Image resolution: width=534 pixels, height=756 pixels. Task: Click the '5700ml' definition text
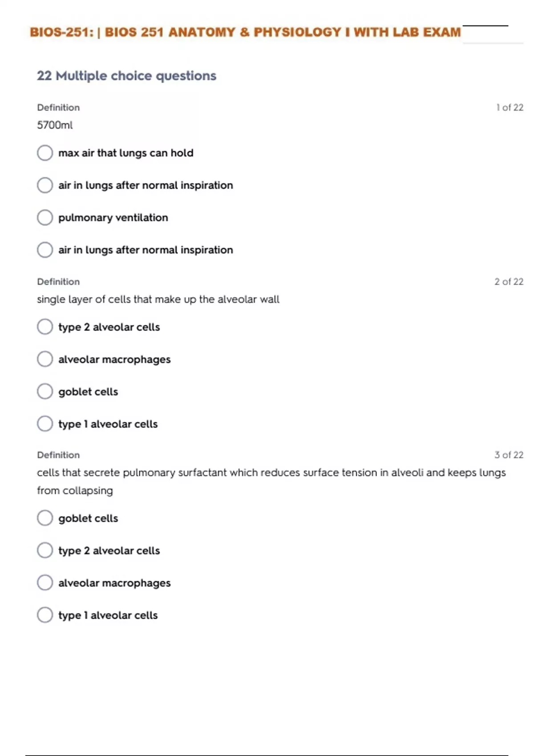55,125
